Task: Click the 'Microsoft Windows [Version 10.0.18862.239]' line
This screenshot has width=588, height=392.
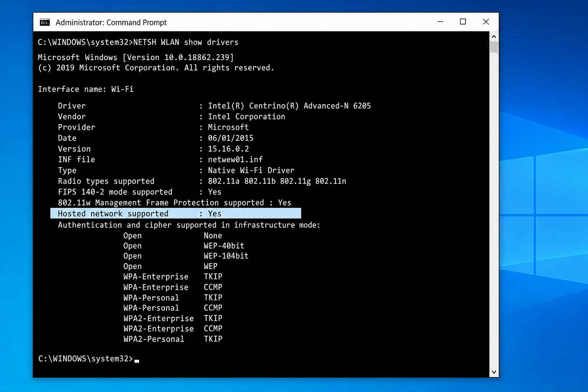Action: pos(136,57)
